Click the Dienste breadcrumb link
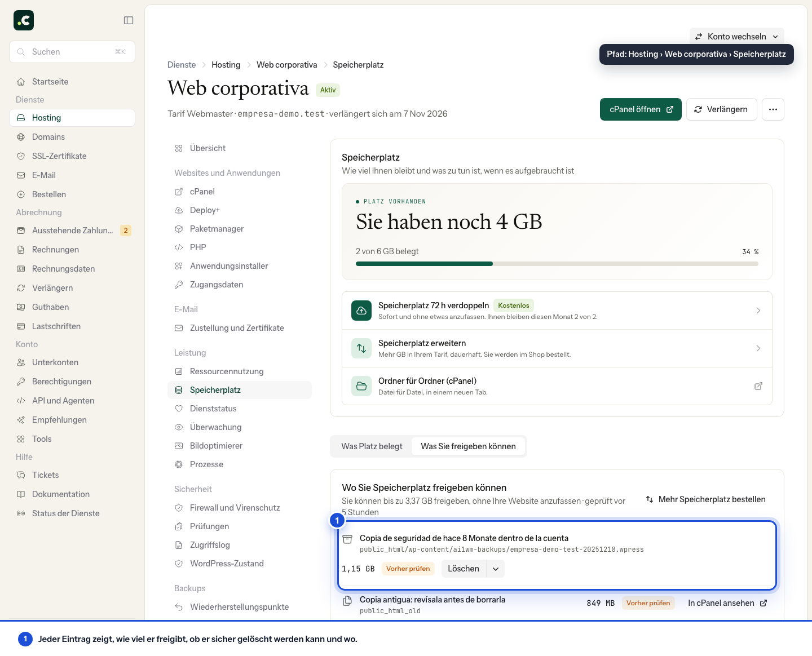This screenshot has height=656, width=812. pyautogui.click(x=182, y=65)
